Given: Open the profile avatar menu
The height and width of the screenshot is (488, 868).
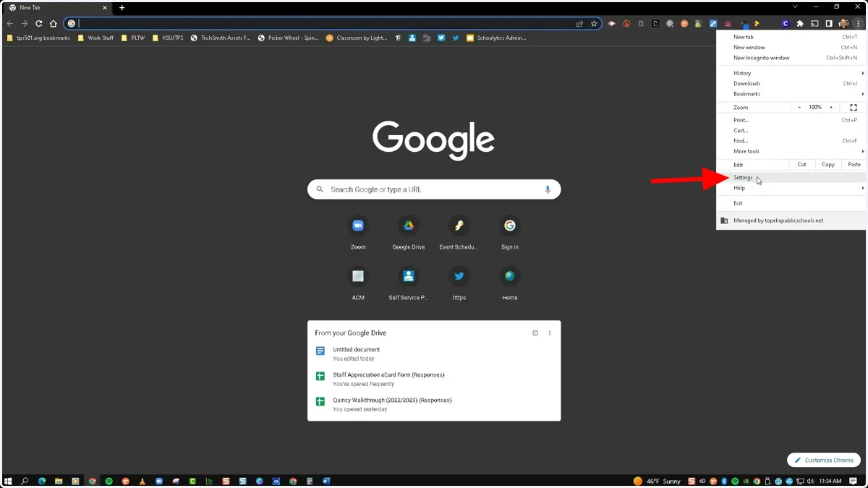Looking at the screenshot, I should (x=843, y=24).
